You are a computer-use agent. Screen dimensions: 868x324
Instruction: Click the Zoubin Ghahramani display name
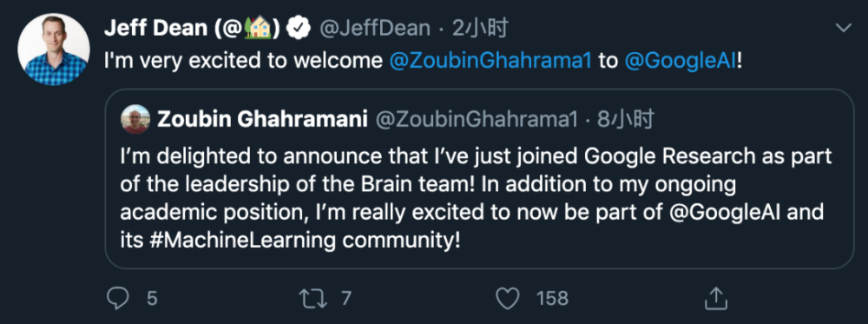tap(263, 119)
